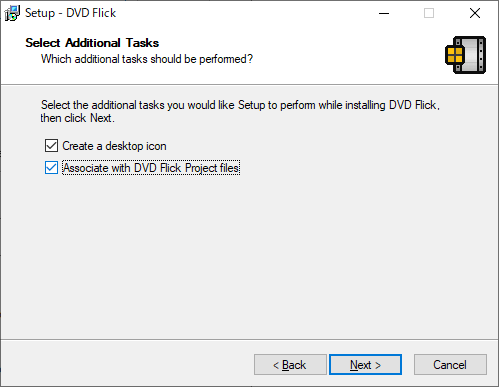Click the "Setup - DVD Flick" title text
499x387 pixels.
click(70, 13)
